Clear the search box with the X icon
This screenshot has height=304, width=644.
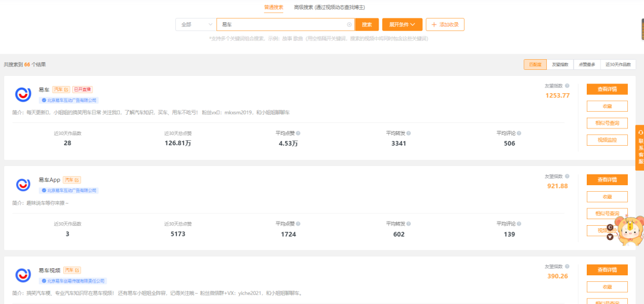click(349, 24)
